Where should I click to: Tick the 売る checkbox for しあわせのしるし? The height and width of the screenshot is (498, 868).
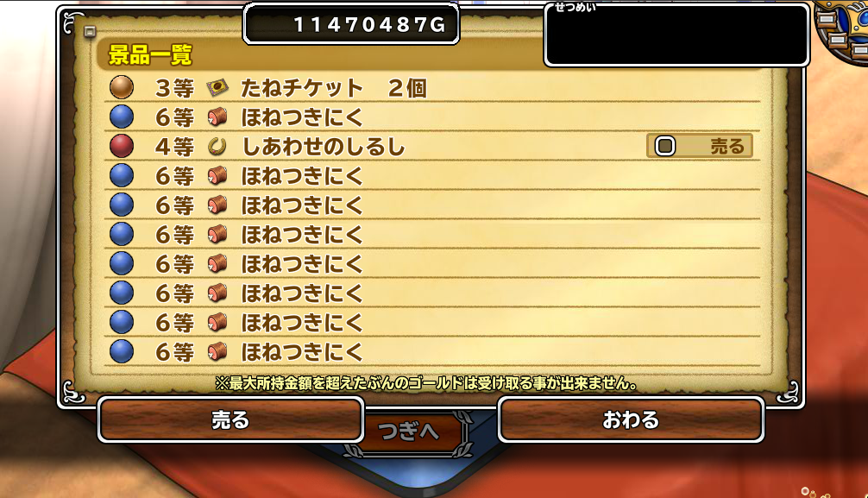click(x=665, y=146)
